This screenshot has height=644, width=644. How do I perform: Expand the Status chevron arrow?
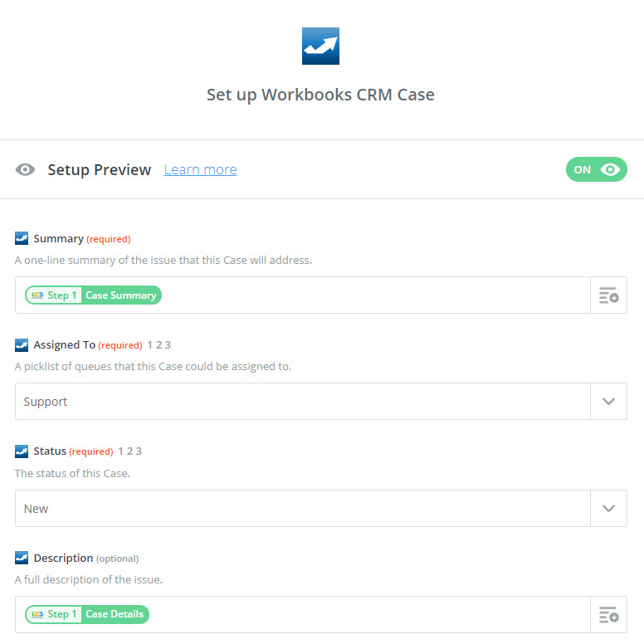coord(608,508)
